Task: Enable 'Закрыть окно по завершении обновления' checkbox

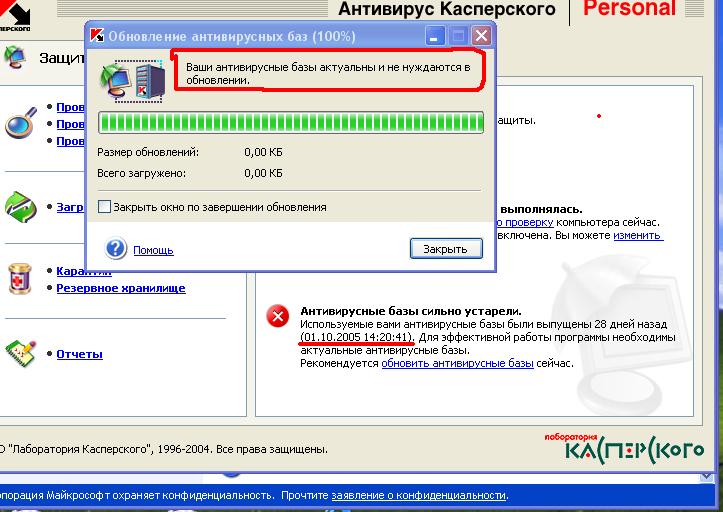Action: pyautogui.click(x=104, y=207)
